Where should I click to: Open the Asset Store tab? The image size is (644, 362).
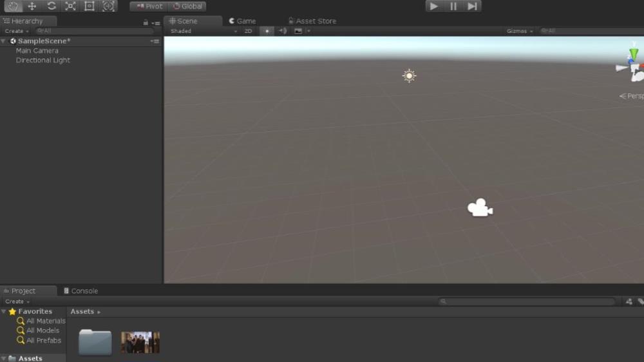(312, 21)
